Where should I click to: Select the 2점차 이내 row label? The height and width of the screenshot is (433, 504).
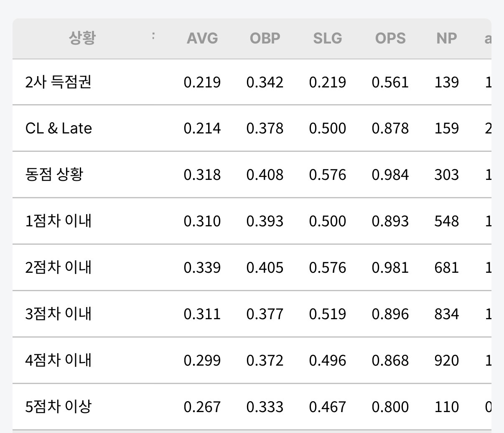pyautogui.click(x=59, y=267)
